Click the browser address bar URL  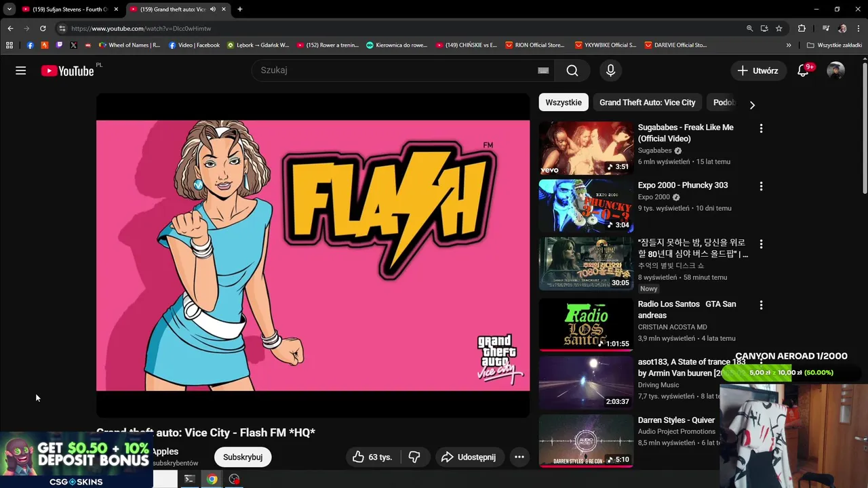click(141, 28)
